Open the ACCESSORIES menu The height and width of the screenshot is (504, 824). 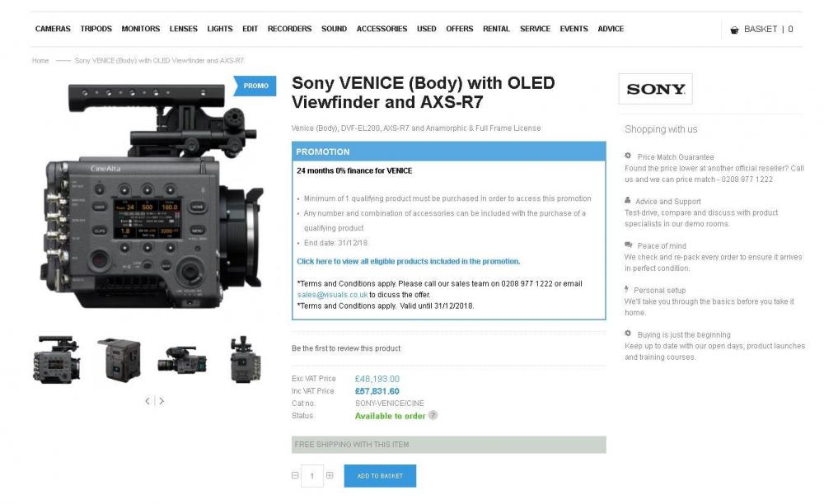[x=382, y=29]
